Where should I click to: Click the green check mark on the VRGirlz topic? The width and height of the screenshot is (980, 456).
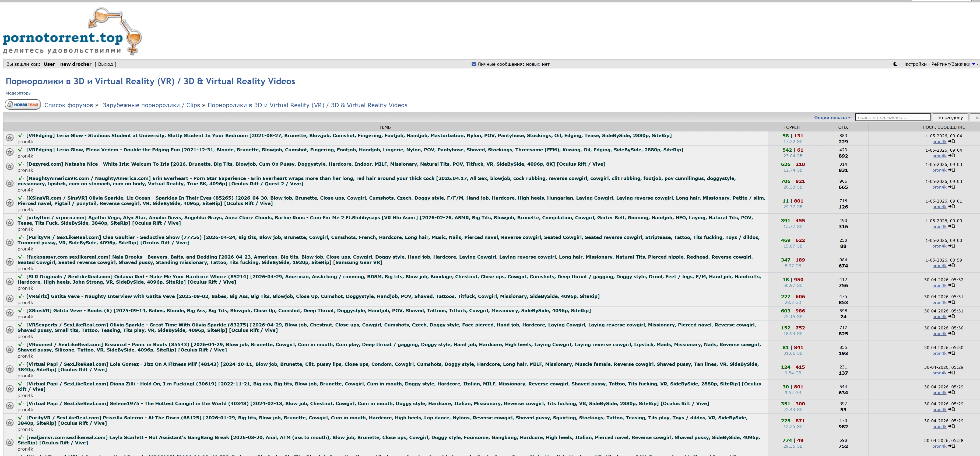coord(20,296)
